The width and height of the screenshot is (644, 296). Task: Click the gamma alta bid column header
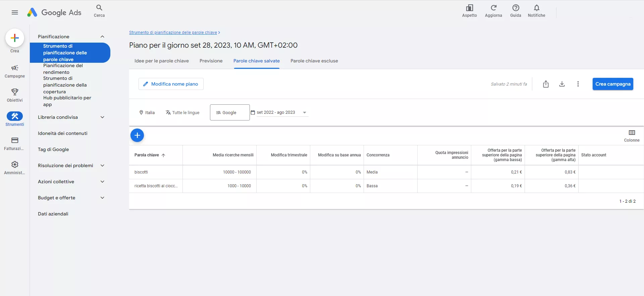point(555,155)
